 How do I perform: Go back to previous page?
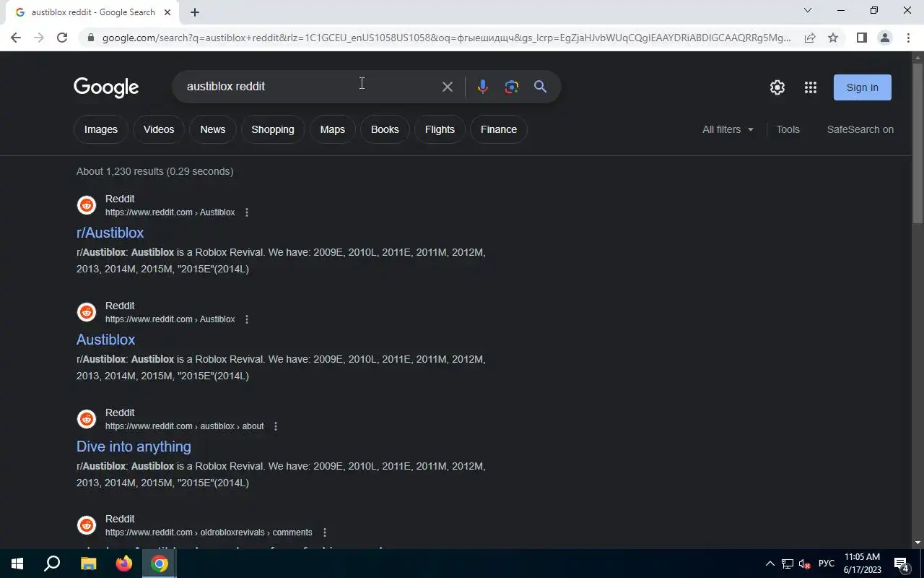point(16,38)
